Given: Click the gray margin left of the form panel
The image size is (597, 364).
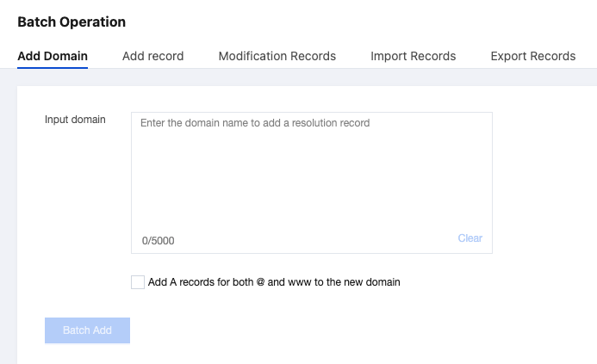Looking at the screenshot, I should tap(8, 215).
